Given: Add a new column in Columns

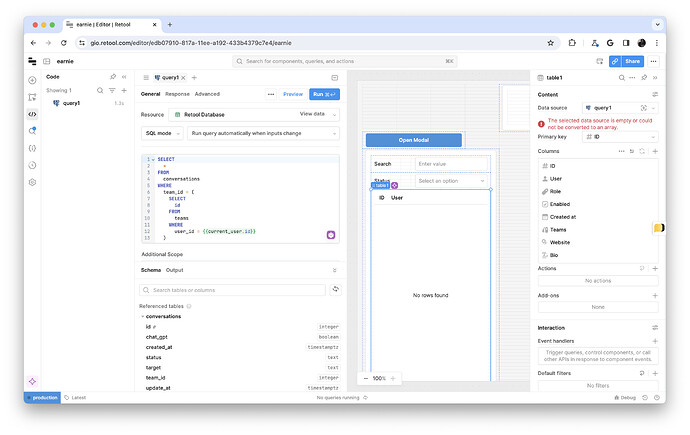Looking at the screenshot, I should click(x=655, y=151).
